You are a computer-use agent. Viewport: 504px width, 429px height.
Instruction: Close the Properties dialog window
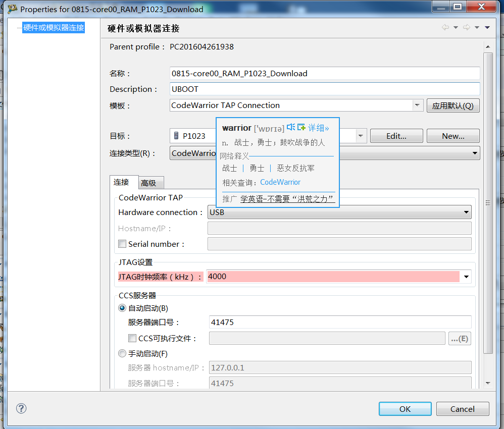[481, 7]
